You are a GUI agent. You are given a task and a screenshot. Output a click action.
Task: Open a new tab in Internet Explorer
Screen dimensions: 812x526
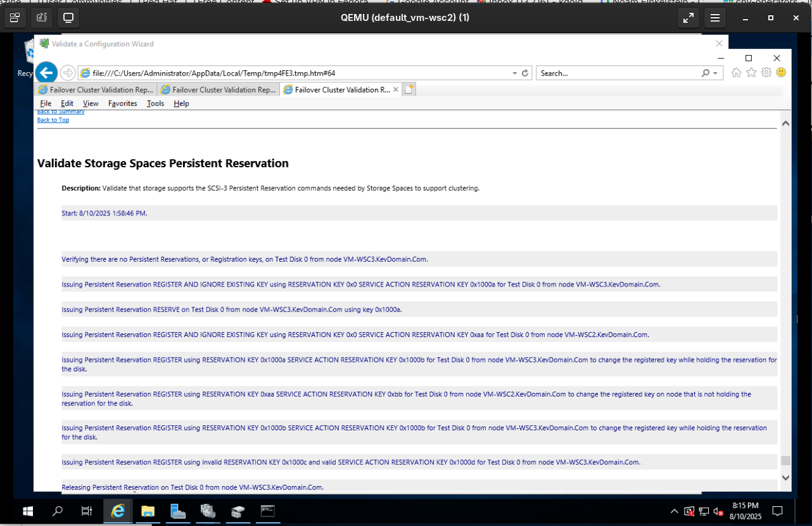pyautogui.click(x=409, y=89)
